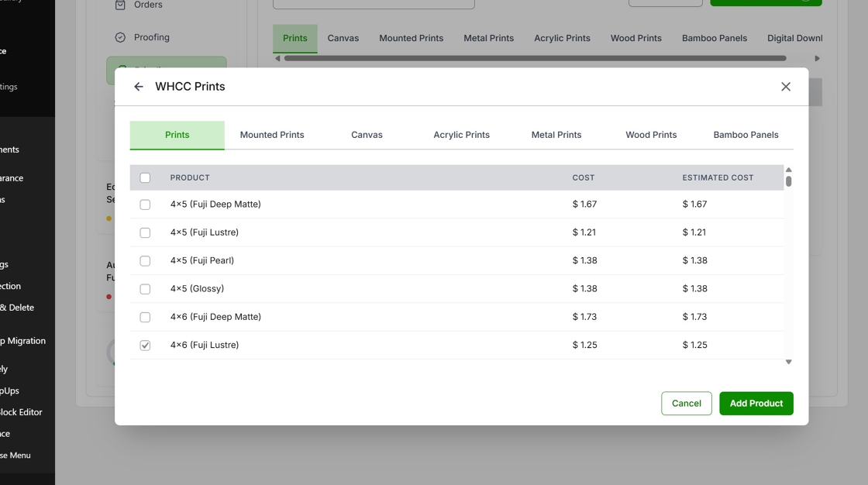Viewport: 868px width, 485px height.
Task: Select the background Prints tab
Action: pyautogui.click(x=295, y=38)
